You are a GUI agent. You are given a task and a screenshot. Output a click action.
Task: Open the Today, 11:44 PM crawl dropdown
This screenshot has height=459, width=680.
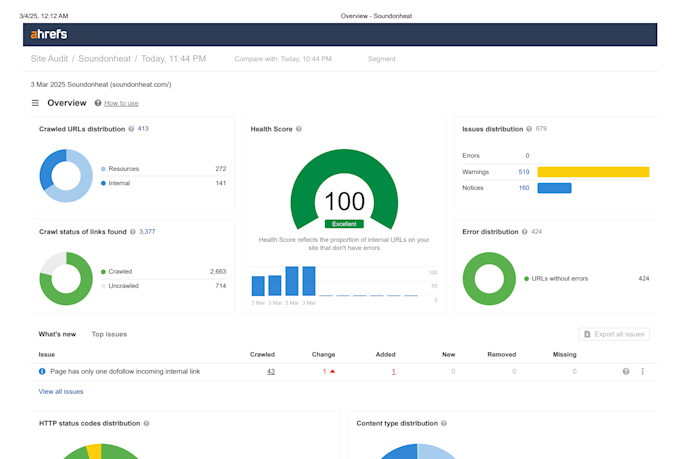point(173,59)
